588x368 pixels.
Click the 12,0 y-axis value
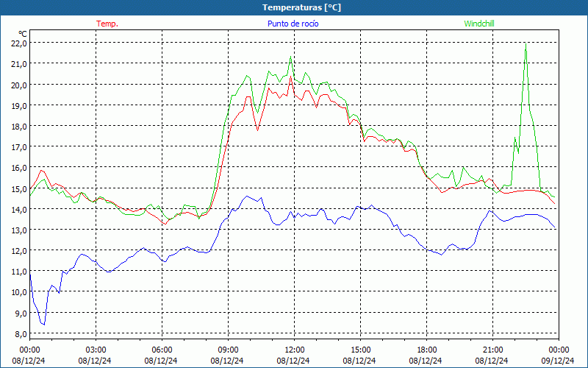pos(19,250)
